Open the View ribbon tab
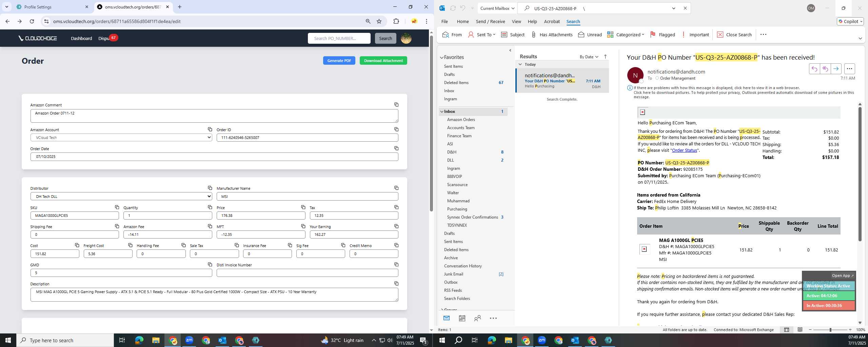This screenshot has height=347, width=868. click(516, 21)
